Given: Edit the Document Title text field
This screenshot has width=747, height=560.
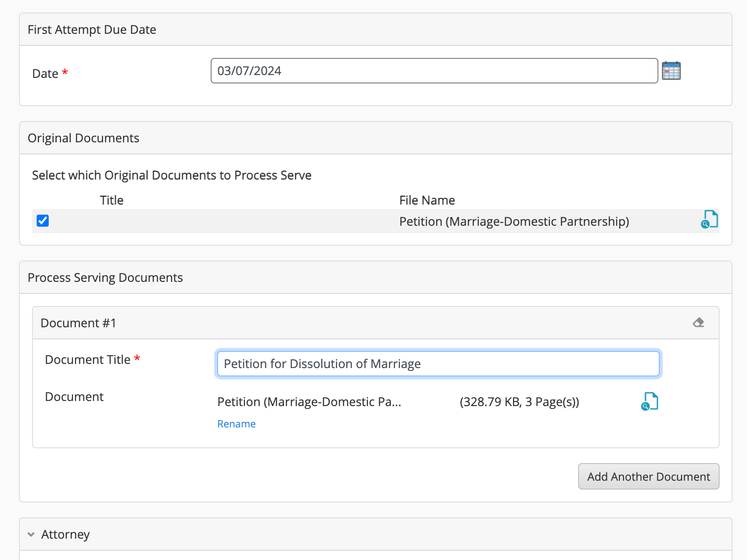Looking at the screenshot, I should pyautogui.click(x=438, y=363).
